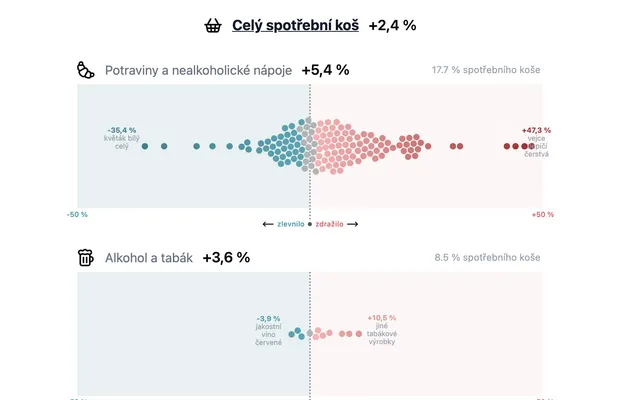Click the gray center dot in legend
This screenshot has height=400, width=620.
click(310, 224)
